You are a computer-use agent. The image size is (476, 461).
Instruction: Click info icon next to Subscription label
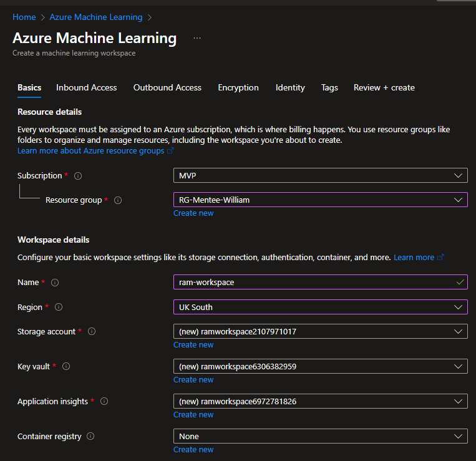[78, 176]
